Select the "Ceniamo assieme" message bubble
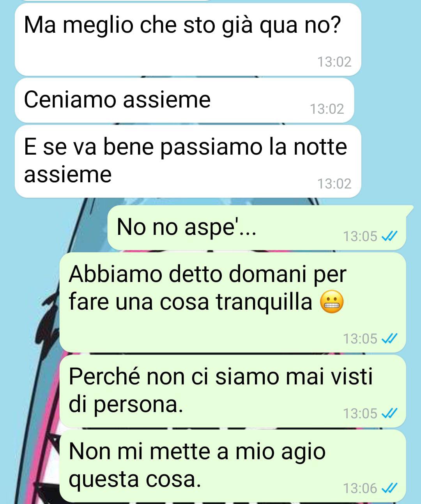This screenshot has height=504, width=421. [184, 100]
